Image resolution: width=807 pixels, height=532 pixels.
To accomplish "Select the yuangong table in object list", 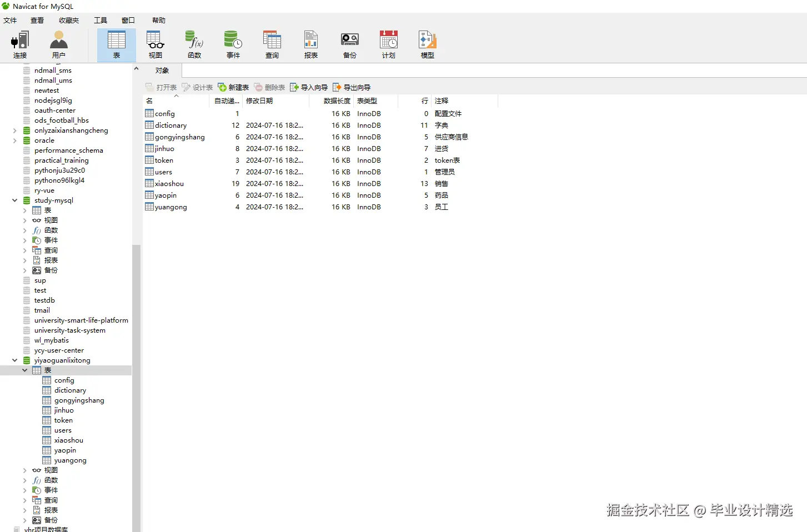I will [171, 207].
